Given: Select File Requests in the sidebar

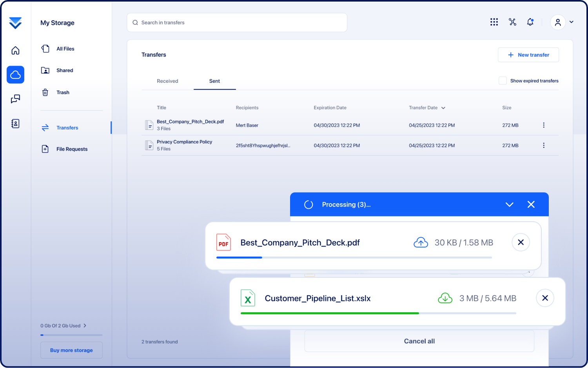Looking at the screenshot, I should click(x=72, y=149).
